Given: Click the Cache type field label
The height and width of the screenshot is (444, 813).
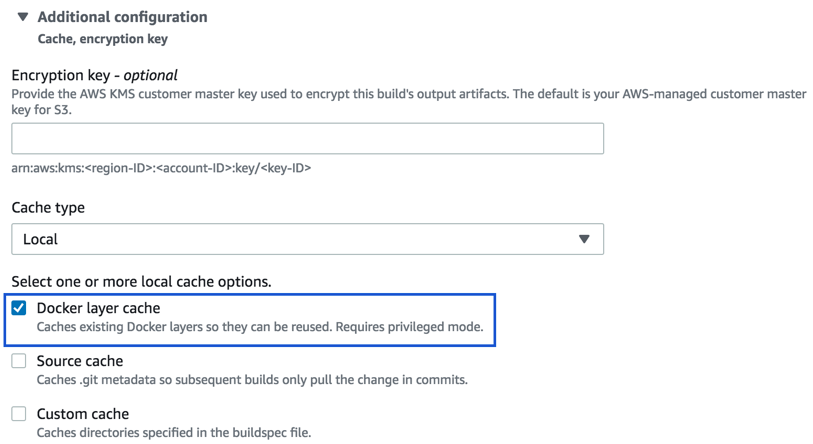Looking at the screenshot, I should (x=48, y=208).
